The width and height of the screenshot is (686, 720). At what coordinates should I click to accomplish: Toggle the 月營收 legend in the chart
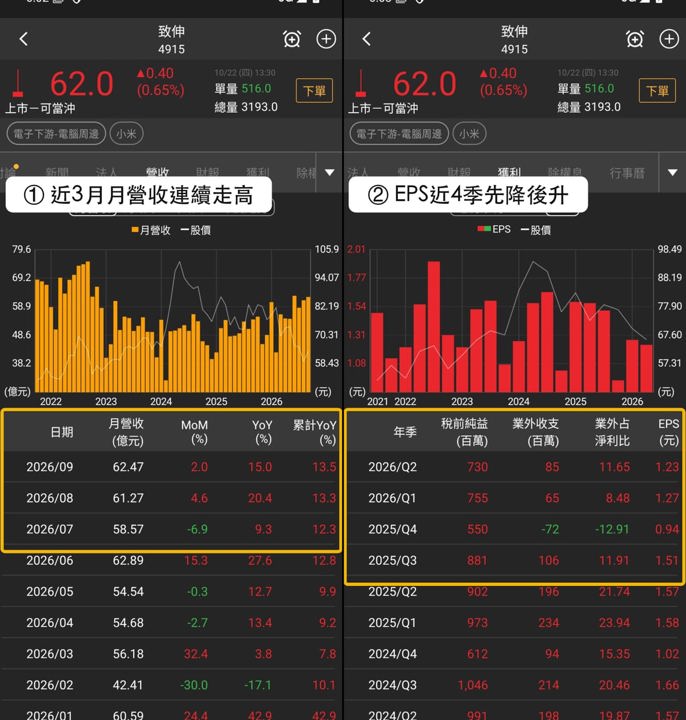(x=151, y=230)
